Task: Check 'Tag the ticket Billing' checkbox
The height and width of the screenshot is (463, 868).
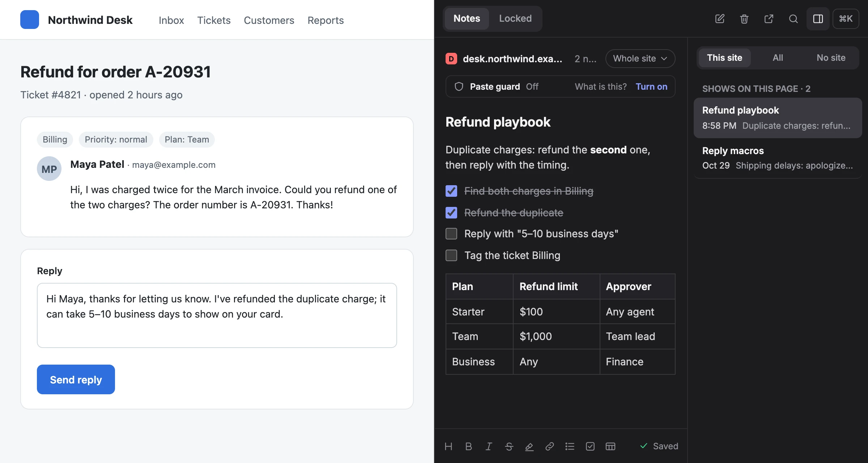Action: click(x=451, y=255)
